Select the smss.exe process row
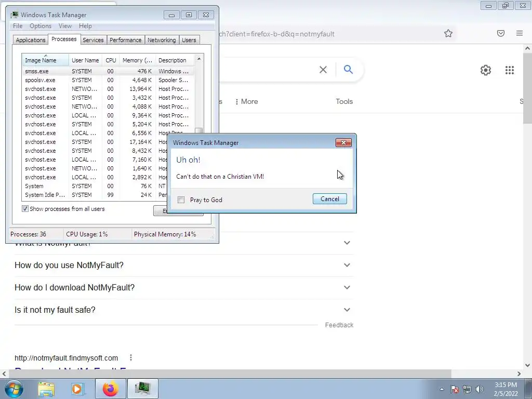Viewport: 532px width, 399px height. coord(108,71)
